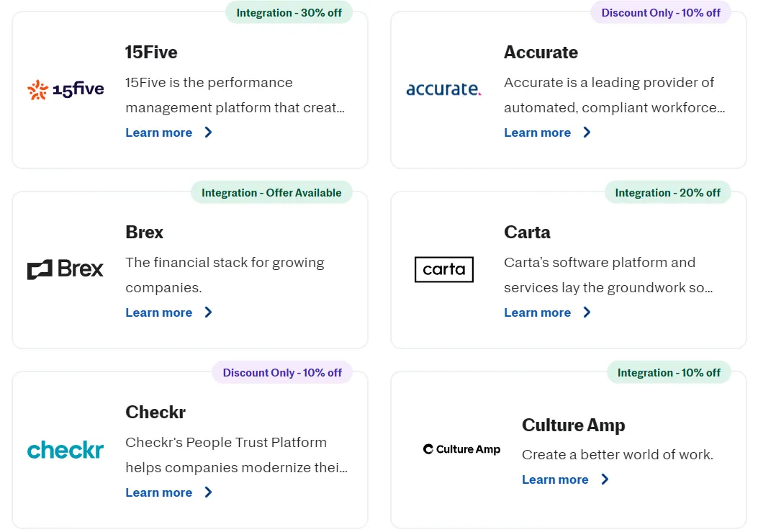The height and width of the screenshot is (532, 758).
Task: Open Learn more for 15Five
Action: pos(159,132)
